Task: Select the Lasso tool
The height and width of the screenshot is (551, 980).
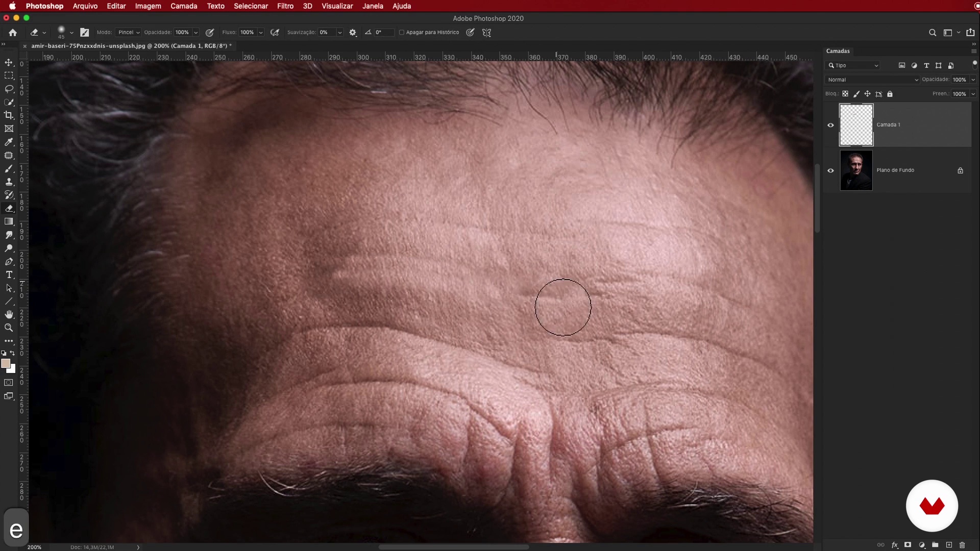Action: click(x=9, y=89)
